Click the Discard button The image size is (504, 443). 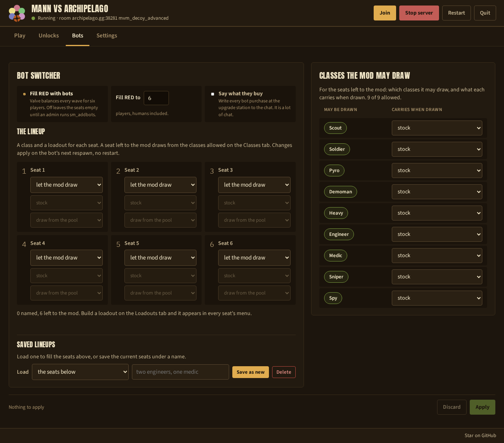pos(452,407)
